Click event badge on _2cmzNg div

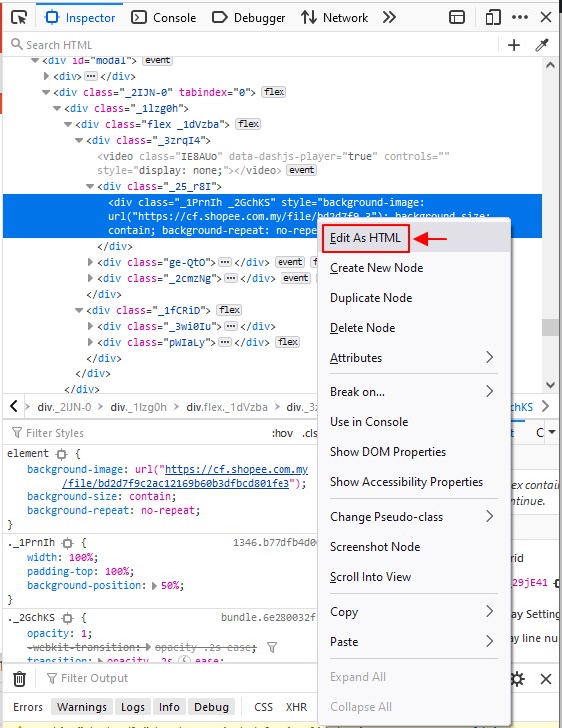click(295, 278)
